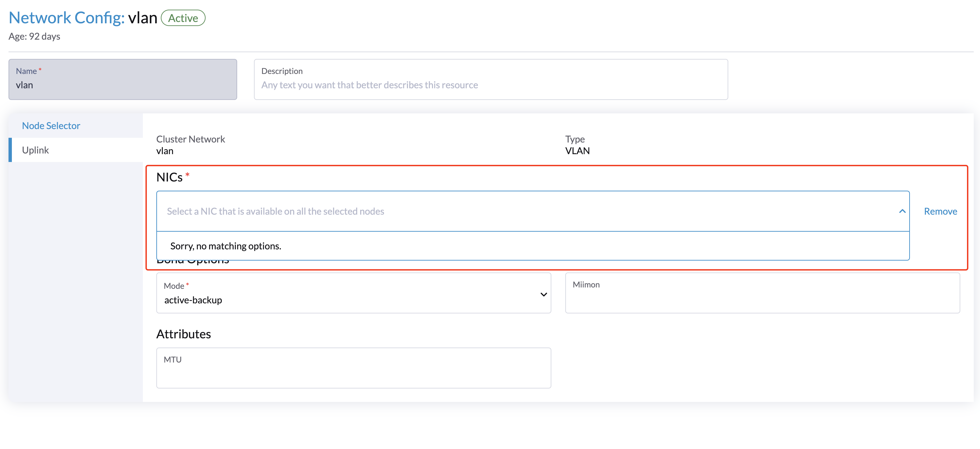980x449 pixels.
Task: Click the Type VLAN value
Action: (577, 151)
